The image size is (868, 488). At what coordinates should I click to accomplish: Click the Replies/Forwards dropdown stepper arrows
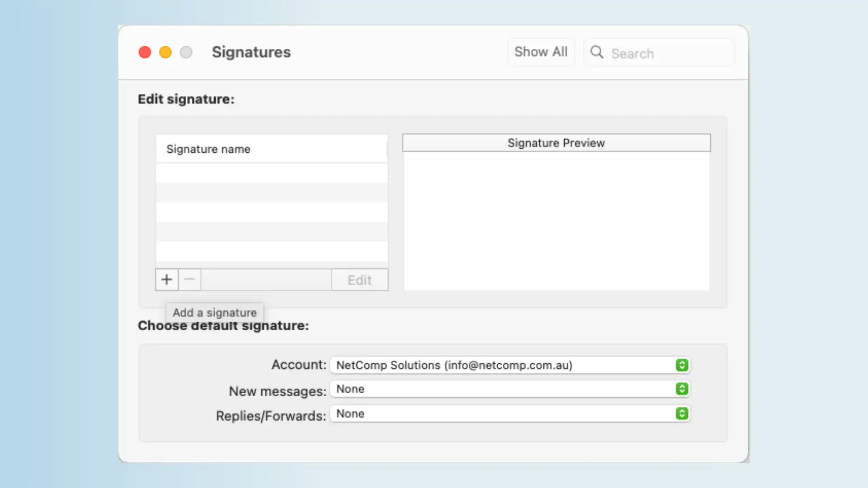pyautogui.click(x=681, y=413)
